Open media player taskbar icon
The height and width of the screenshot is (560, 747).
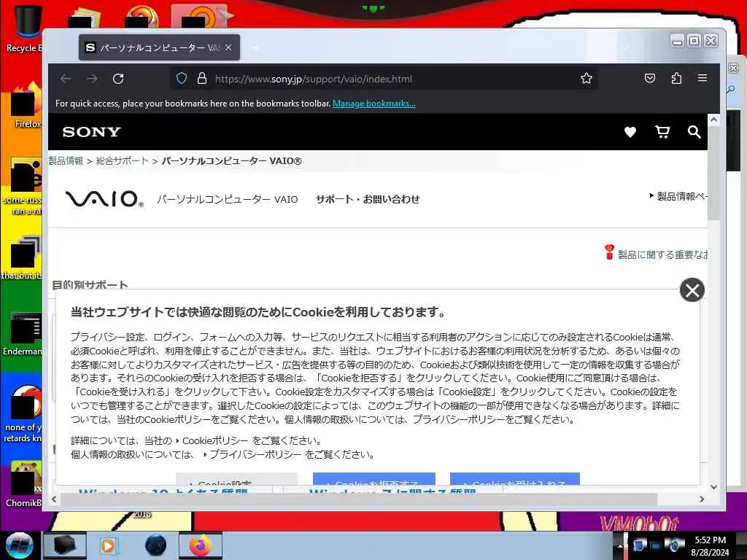(x=109, y=545)
